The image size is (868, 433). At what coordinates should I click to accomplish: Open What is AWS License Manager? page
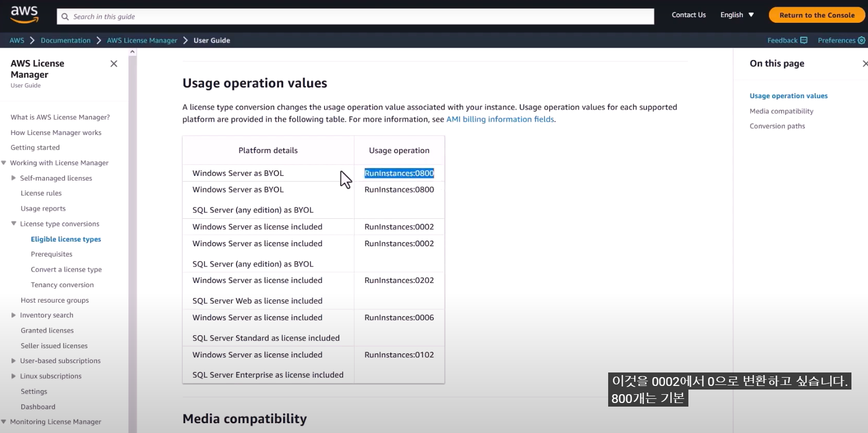pyautogui.click(x=60, y=117)
